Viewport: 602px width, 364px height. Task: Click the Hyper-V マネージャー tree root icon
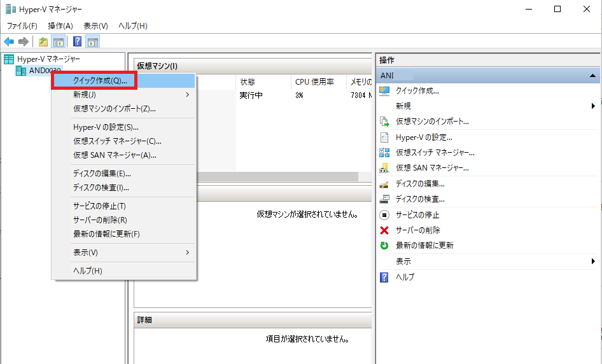click(x=9, y=59)
